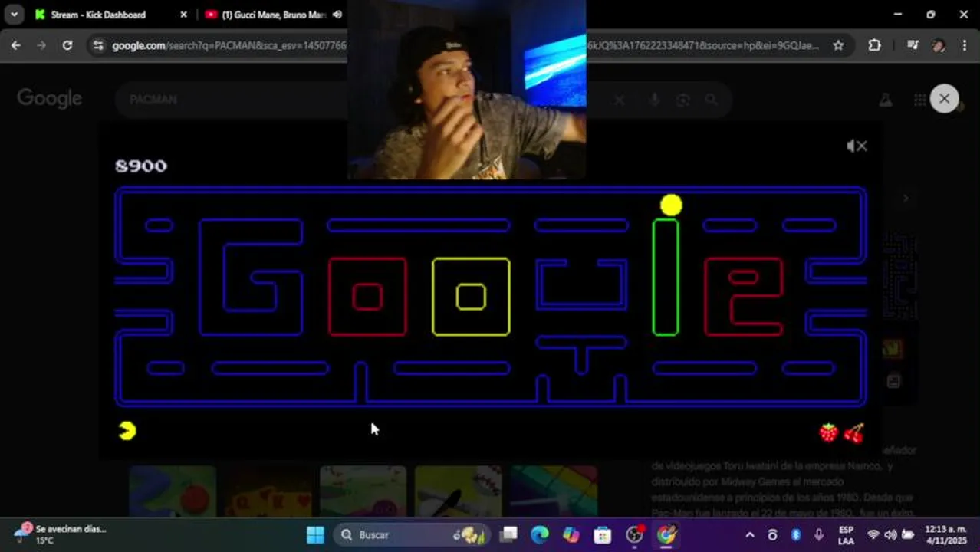Viewport: 980px width, 552px height.
Task: Close the Pac-Man game overlay
Action: point(944,98)
